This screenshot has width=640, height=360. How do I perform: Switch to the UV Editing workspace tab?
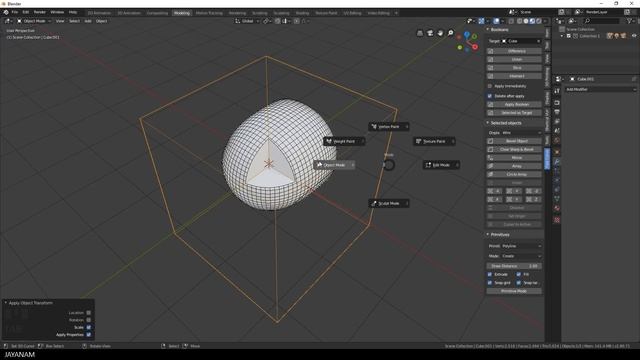point(352,13)
